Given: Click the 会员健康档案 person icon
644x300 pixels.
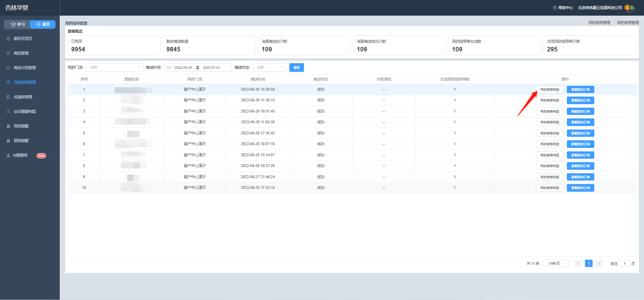Looking at the screenshot, I should [x=8, y=111].
